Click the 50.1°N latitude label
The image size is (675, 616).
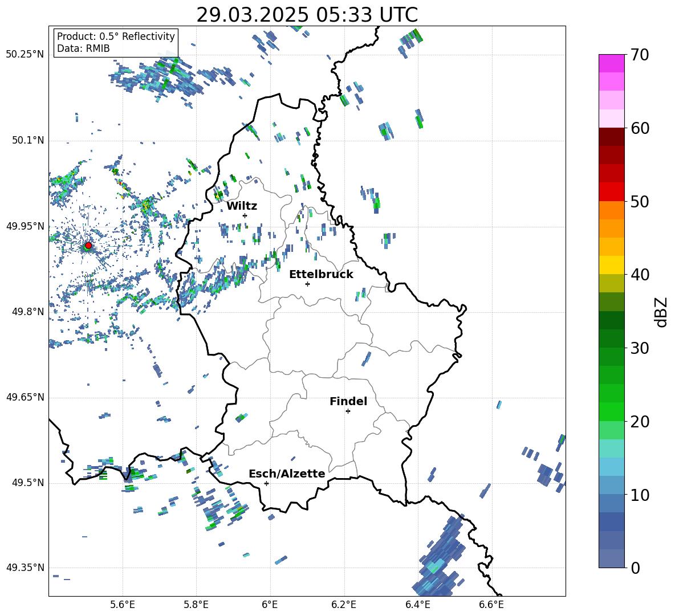27,141
